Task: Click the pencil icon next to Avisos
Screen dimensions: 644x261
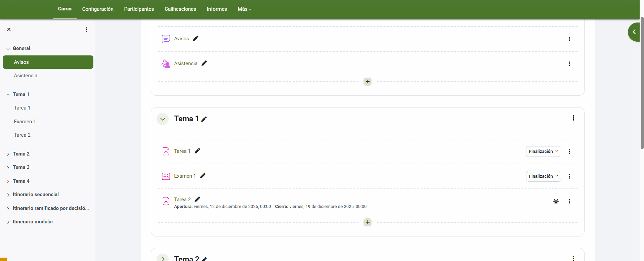Action: [196, 38]
